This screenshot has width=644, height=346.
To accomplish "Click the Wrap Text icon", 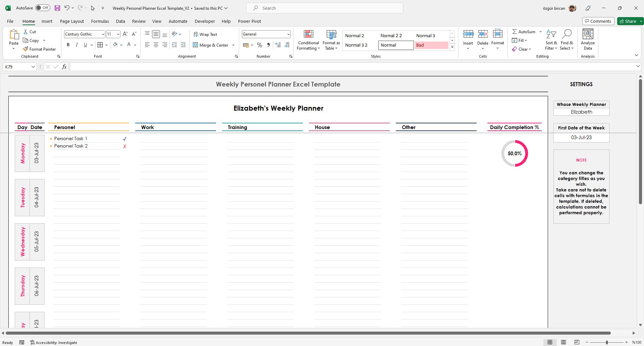I will [196, 34].
